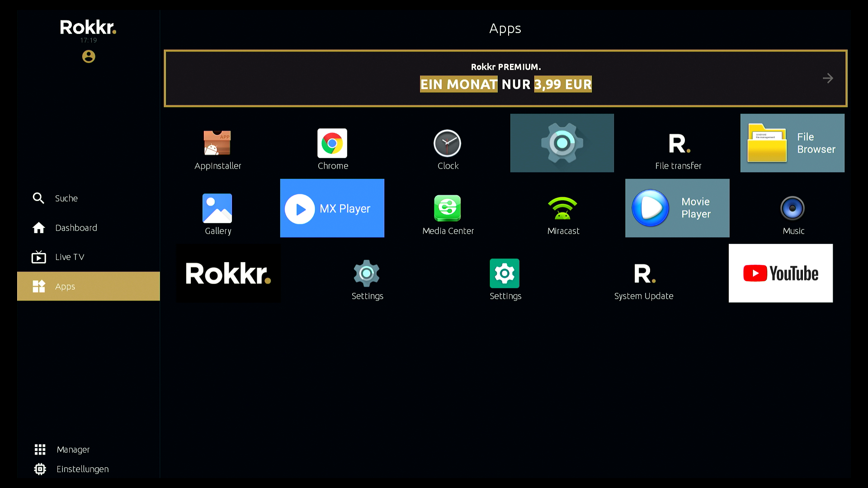Open Settings with the green gear icon
Image resolution: width=868 pixels, height=488 pixels.
505,280
